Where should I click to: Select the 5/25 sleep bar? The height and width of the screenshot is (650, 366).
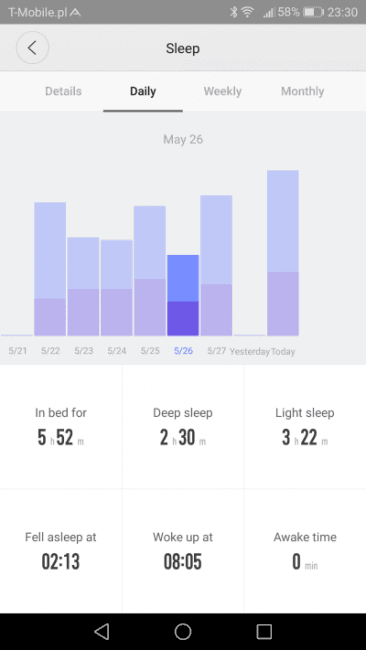tap(150, 271)
